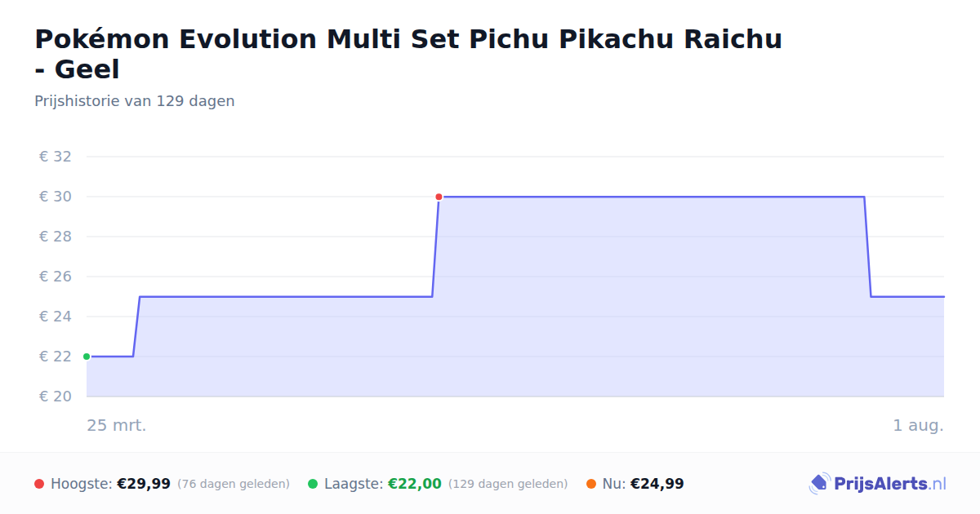The height and width of the screenshot is (514, 980).
Task: Click the 76 dagen geleden note
Action: click(x=234, y=484)
